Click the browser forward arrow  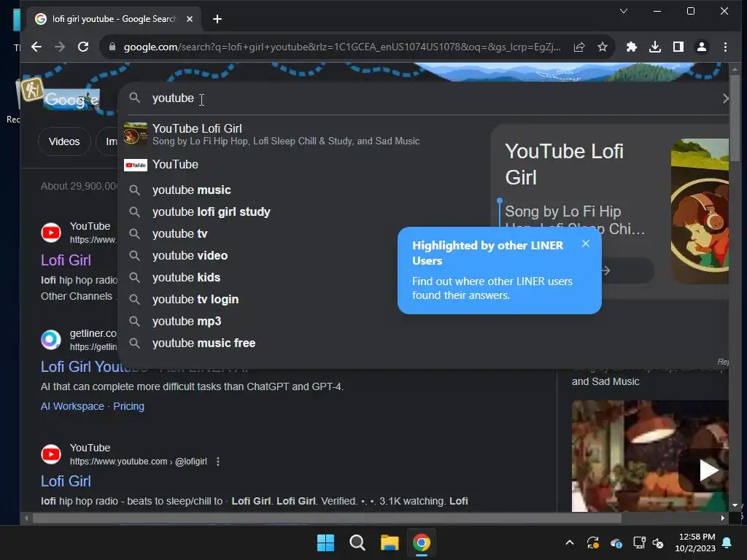click(60, 47)
